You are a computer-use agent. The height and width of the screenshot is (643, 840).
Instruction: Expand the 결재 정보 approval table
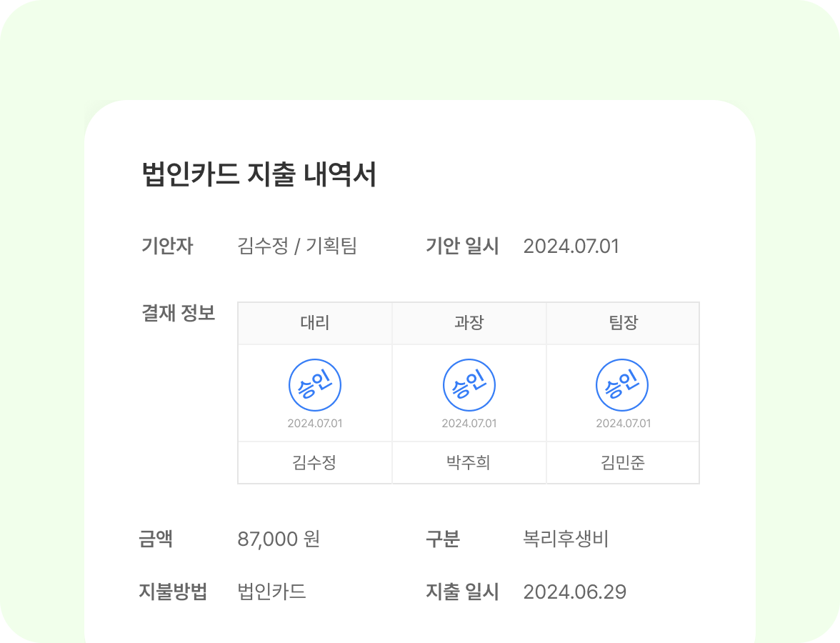click(x=469, y=391)
